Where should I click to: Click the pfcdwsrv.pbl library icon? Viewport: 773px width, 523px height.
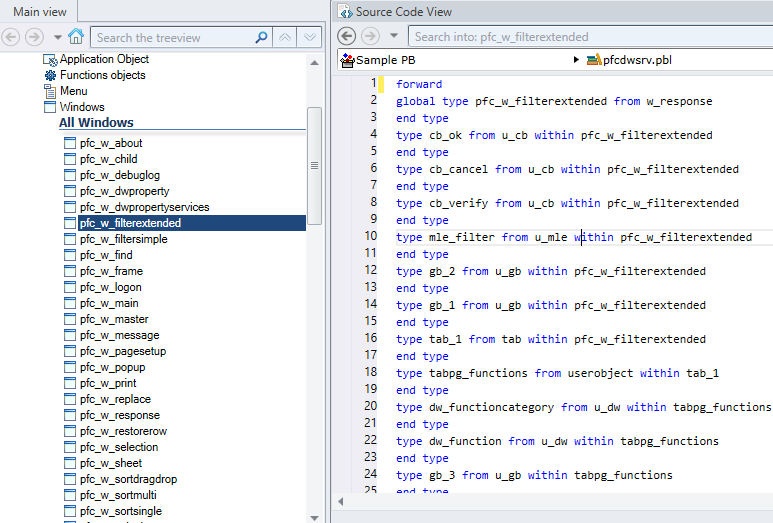click(x=593, y=60)
